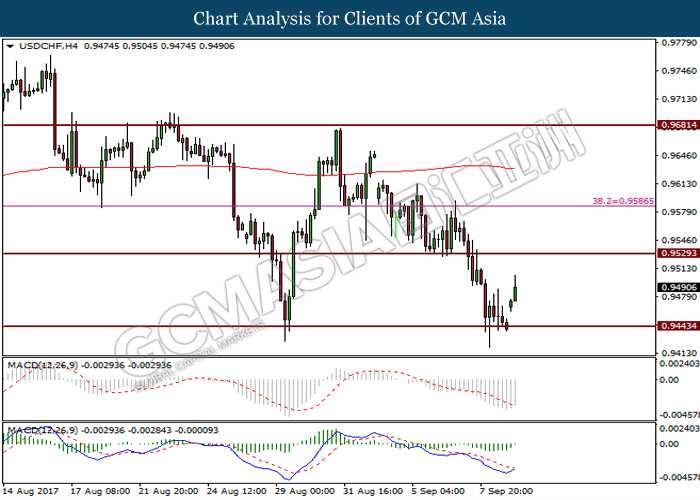Click the USDCHF,H4 symbol label
The image size is (700, 500).
48,46
